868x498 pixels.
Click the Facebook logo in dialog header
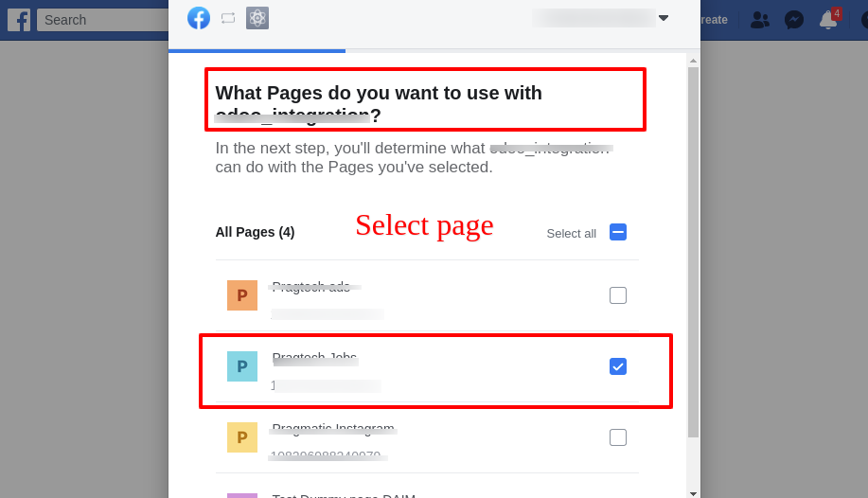pyautogui.click(x=199, y=18)
